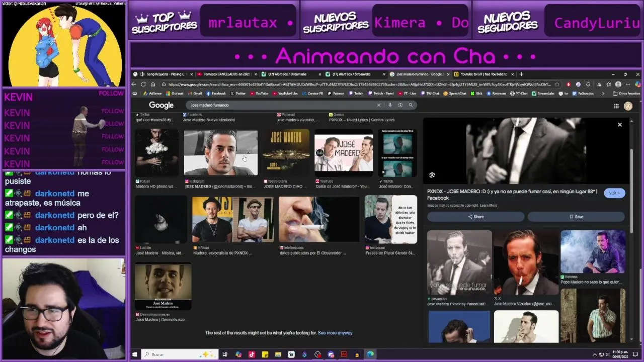Open Desmotivaciones José Madero thumbnail

pos(163,287)
